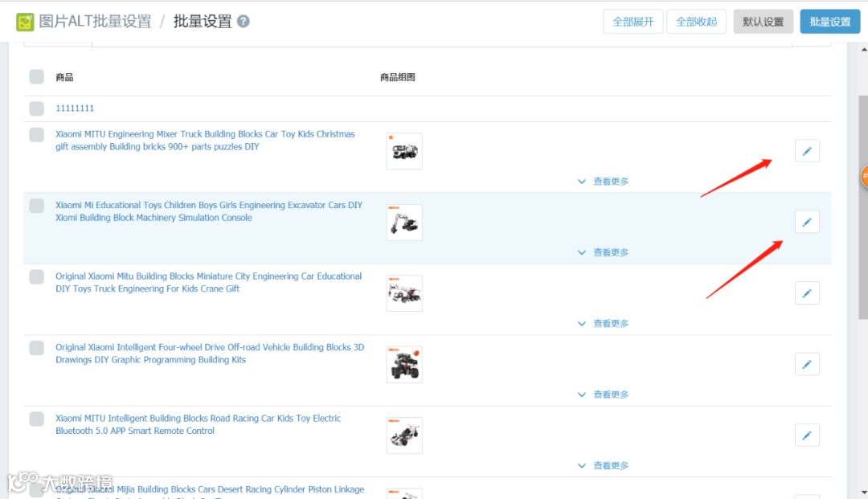
Task: Open the Four-wheel Drive Off-road Vehicle link
Action: click(210, 354)
